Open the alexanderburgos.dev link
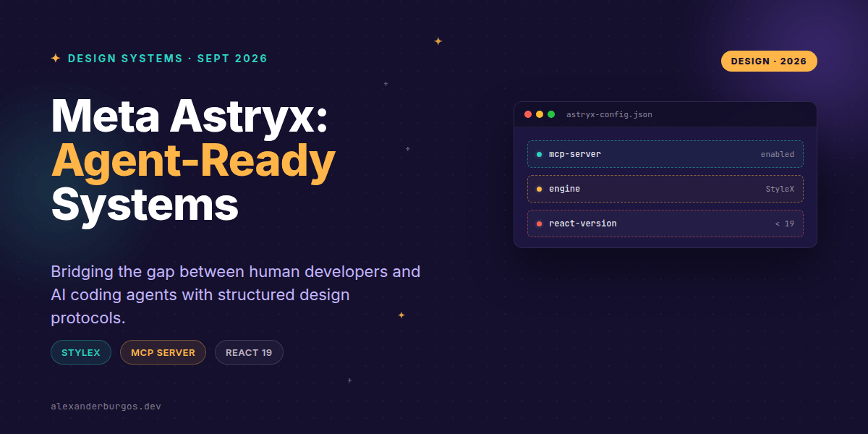The height and width of the screenshot is (434, 868). (106, 407)
